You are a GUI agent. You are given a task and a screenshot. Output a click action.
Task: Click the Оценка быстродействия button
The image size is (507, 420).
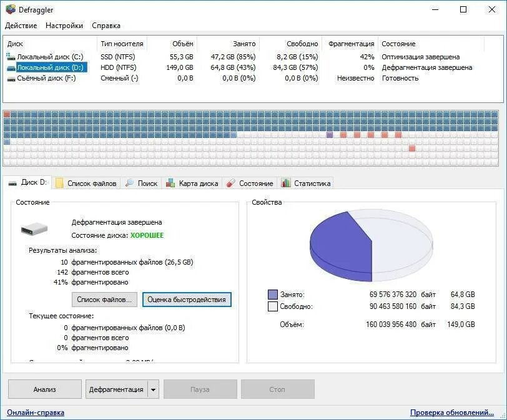click(187, 300)
